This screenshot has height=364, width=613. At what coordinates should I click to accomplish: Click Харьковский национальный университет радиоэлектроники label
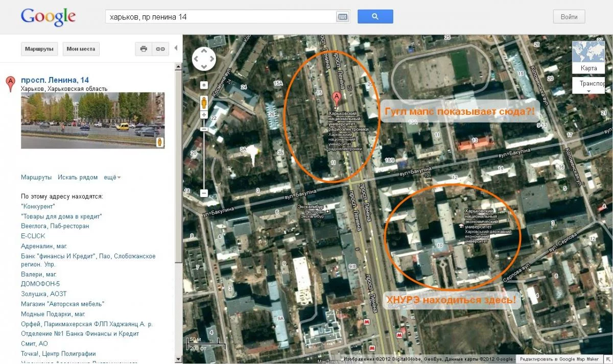(x=348, y=131)
